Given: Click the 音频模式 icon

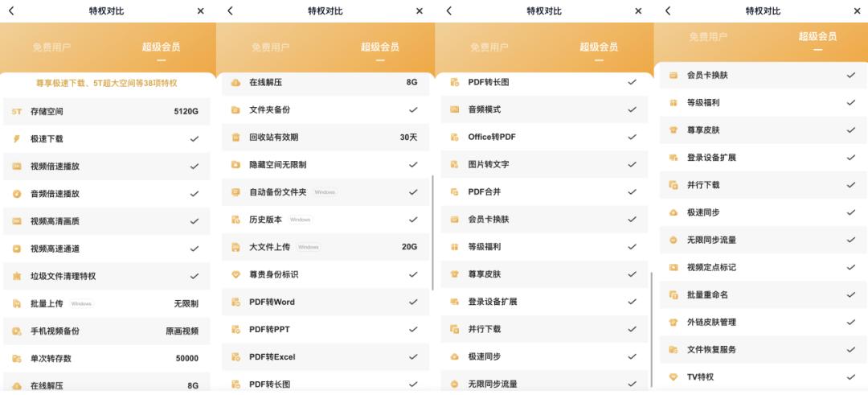Looking at the screenshot, I should [455, 109].
